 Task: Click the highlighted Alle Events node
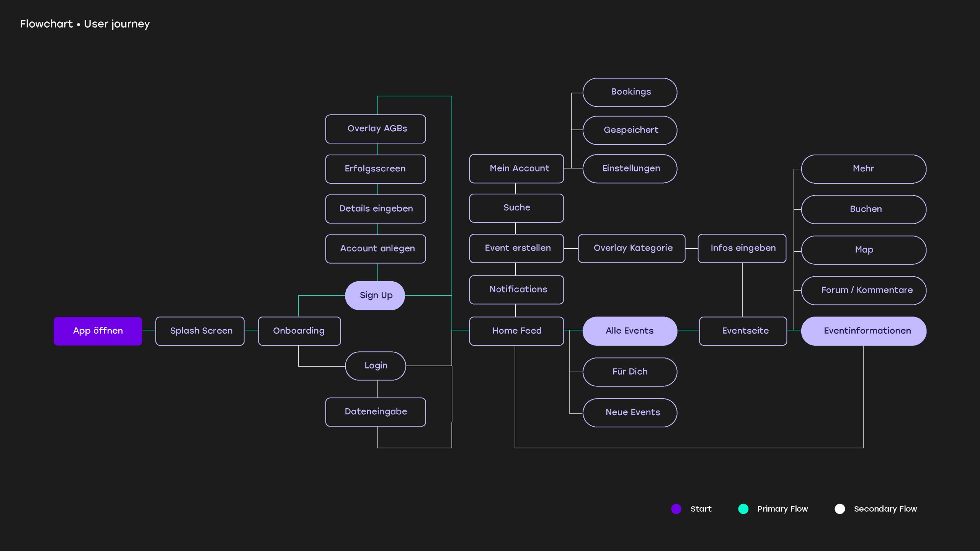click(630, 331)
